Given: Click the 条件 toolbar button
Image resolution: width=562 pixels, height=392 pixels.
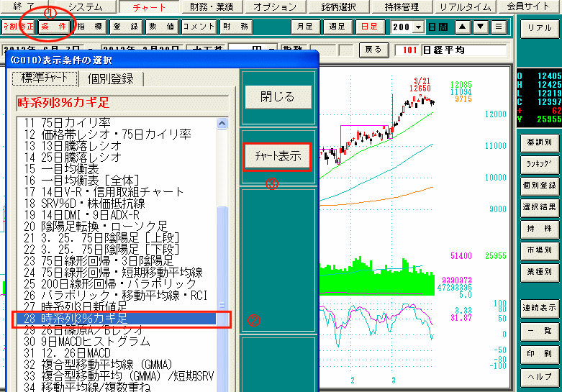Looking at the screenshot, I should (54, 27).
